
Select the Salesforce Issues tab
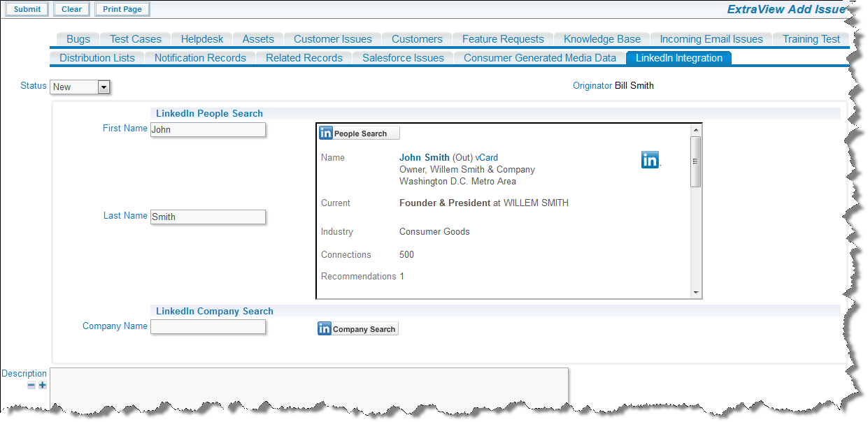[403, 58]
